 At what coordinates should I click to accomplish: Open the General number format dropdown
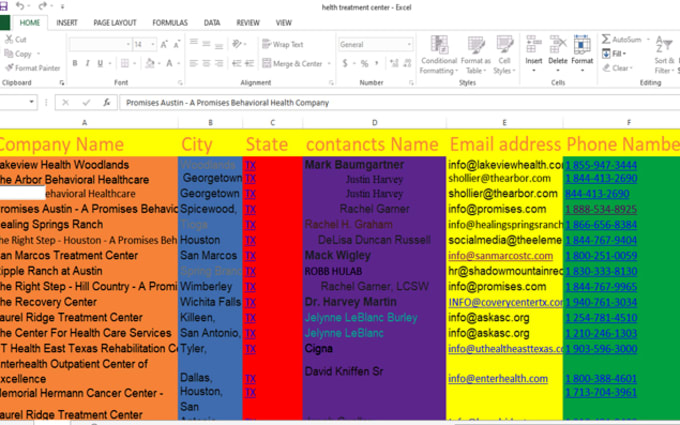click(409, 44)
